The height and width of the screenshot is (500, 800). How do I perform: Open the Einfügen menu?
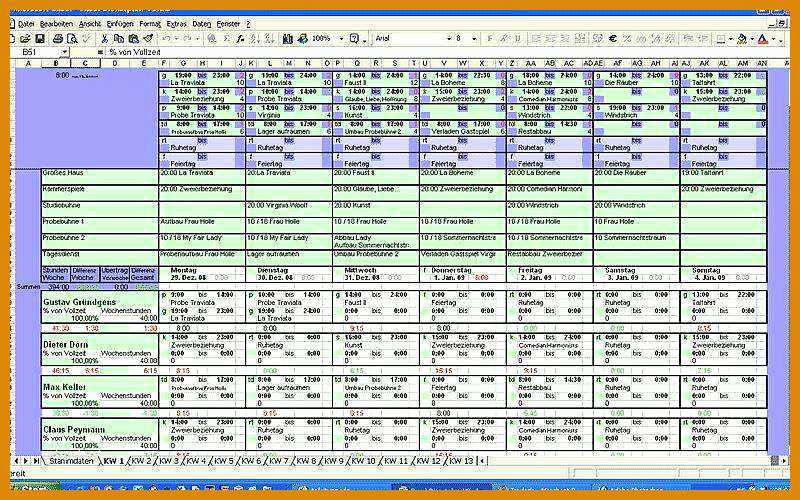click(120, 24)
